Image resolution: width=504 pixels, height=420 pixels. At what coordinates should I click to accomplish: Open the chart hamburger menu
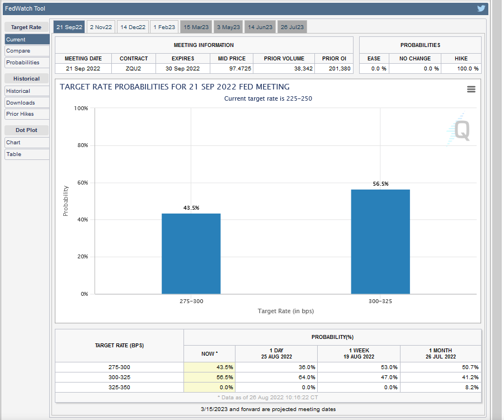click(x=471, y=89)
